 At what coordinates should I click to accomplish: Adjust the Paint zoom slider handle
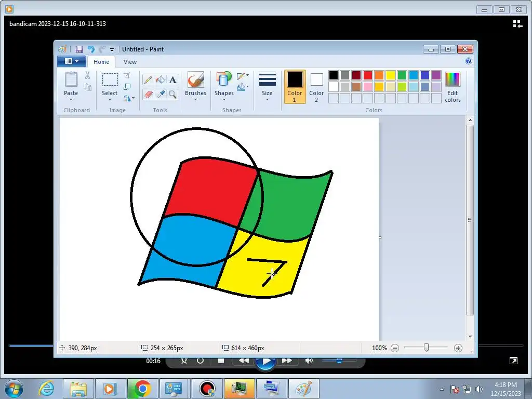[x=427, y=348]
